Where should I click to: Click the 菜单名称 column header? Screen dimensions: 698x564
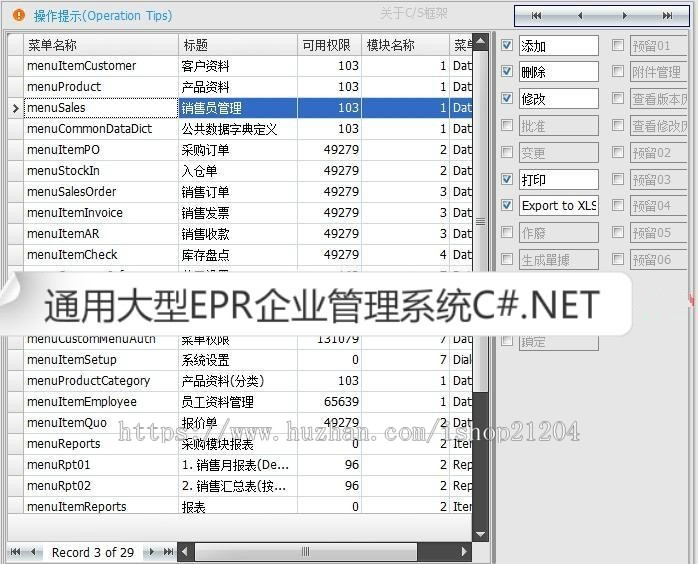(101, 45)
